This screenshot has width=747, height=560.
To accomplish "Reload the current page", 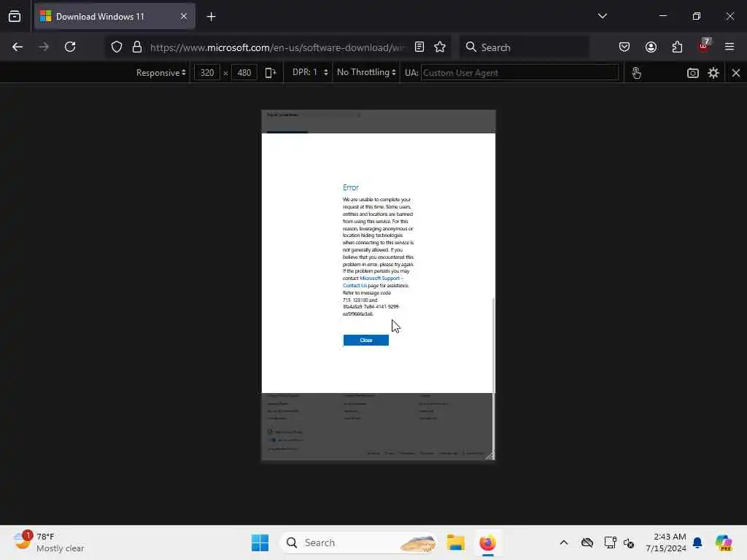I will point(70,47).
